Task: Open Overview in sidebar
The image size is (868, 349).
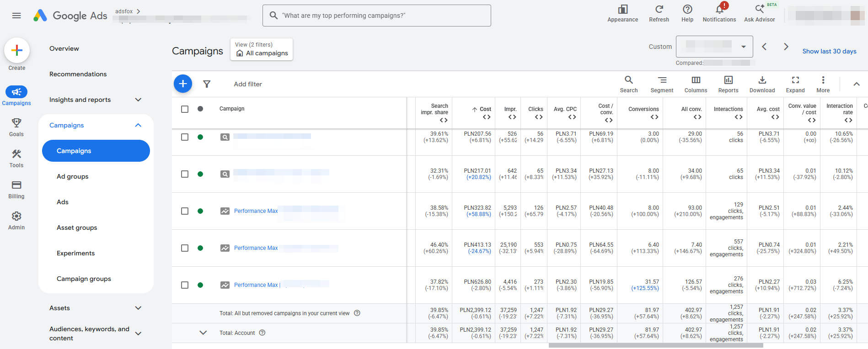Action: point(64,48)
